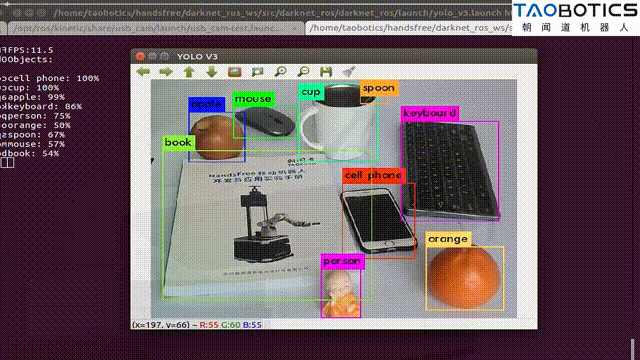This screenshot has width=640, height=360.
Task: Click the blue 'apple' detection label
Action: click(207, 104)
